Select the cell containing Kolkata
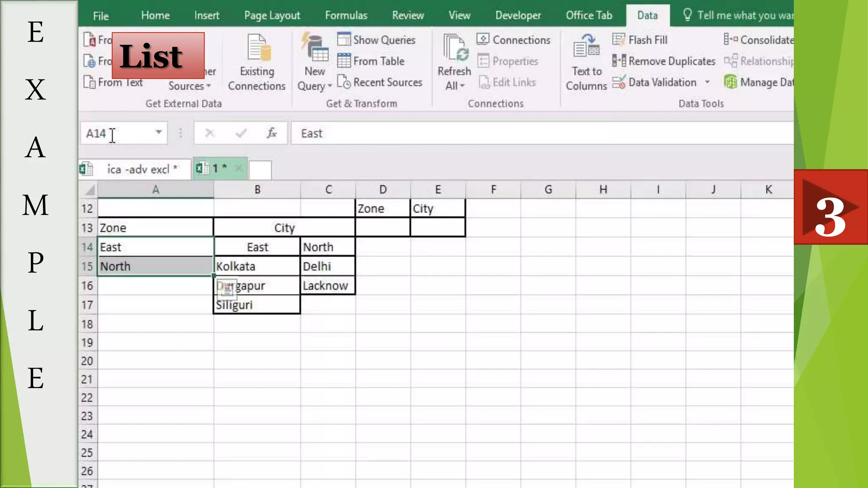Screen dimensions: 868x488 tap(256, 266)
